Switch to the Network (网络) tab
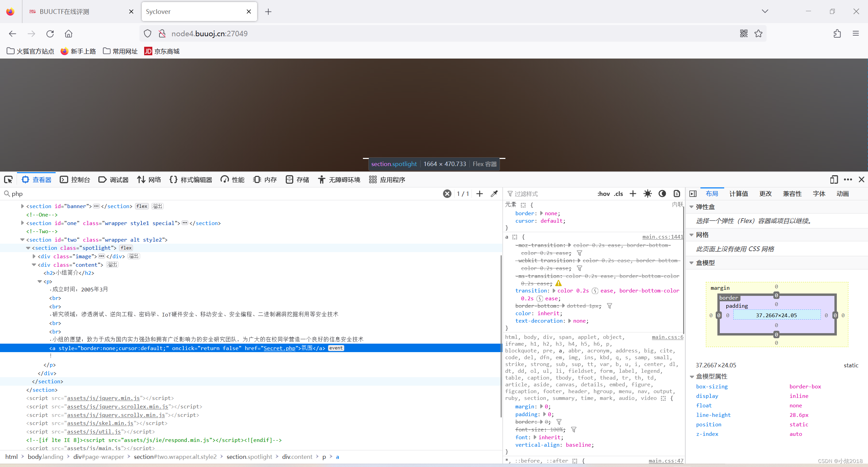This screenshot has height=467, width=868. click(x=149, y=180)
